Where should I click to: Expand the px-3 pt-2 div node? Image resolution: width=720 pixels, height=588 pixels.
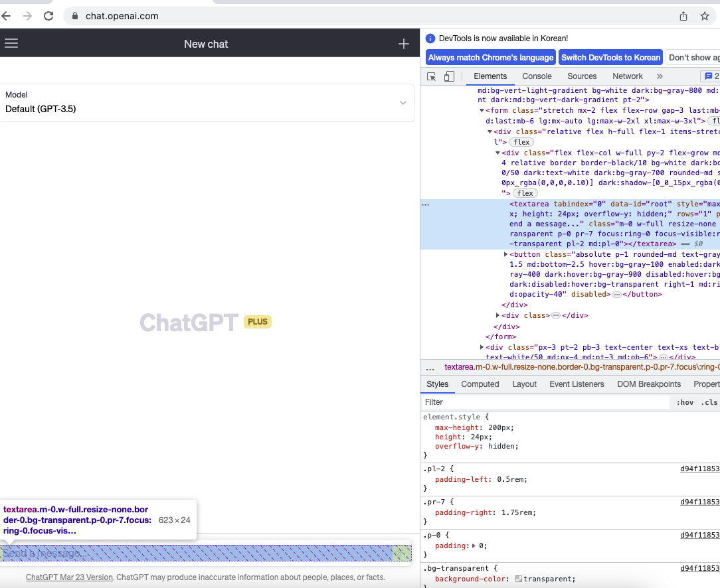(482, 347)
